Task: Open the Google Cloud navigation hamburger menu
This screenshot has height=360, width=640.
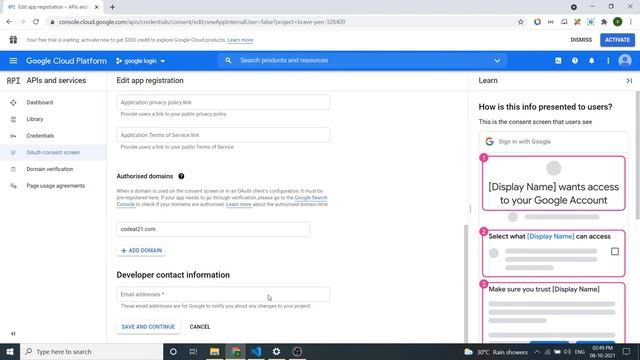Action: click(13, 61)
